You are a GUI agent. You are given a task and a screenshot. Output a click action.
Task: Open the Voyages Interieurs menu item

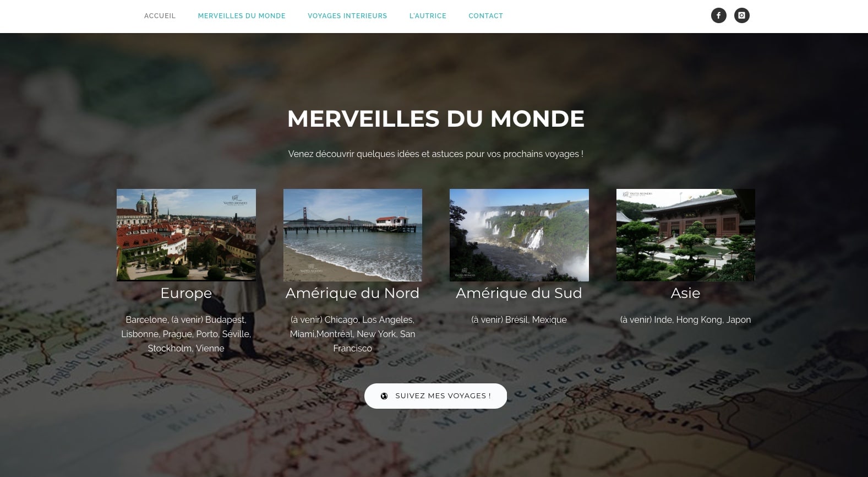point(347,16)
